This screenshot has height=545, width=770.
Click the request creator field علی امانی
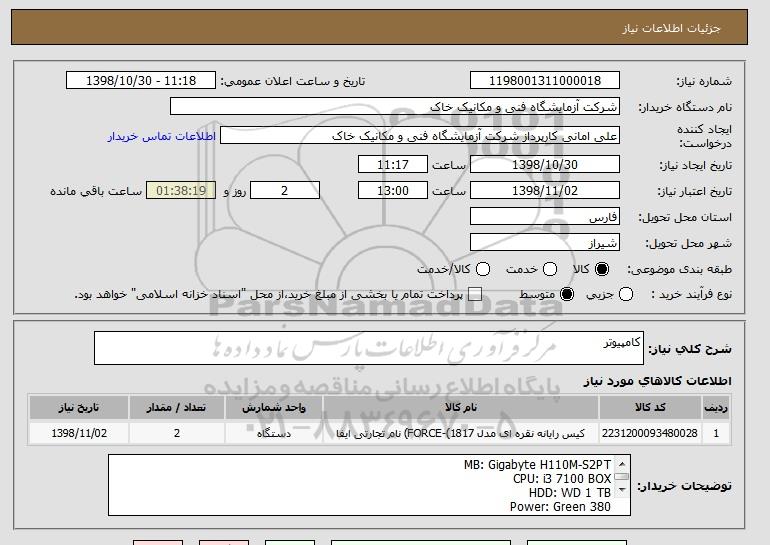pyautogui.click(x=420, y=136)
